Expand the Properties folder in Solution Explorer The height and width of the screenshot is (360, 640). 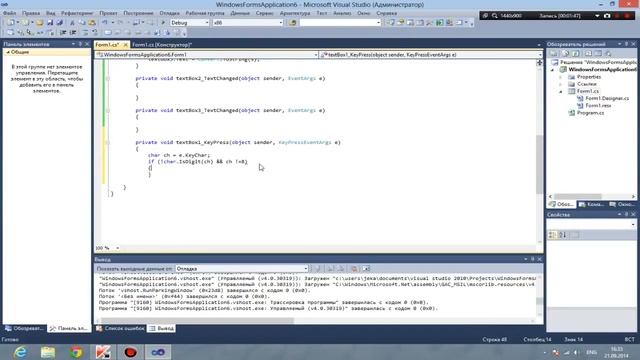561,77
